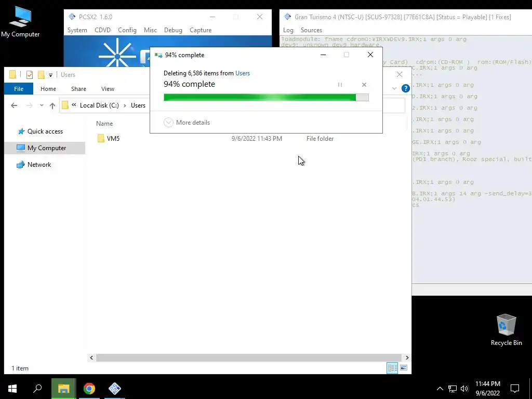532x399 pixels.
Task: Click Gran Turismo console title icon
Action: point(288,17)
